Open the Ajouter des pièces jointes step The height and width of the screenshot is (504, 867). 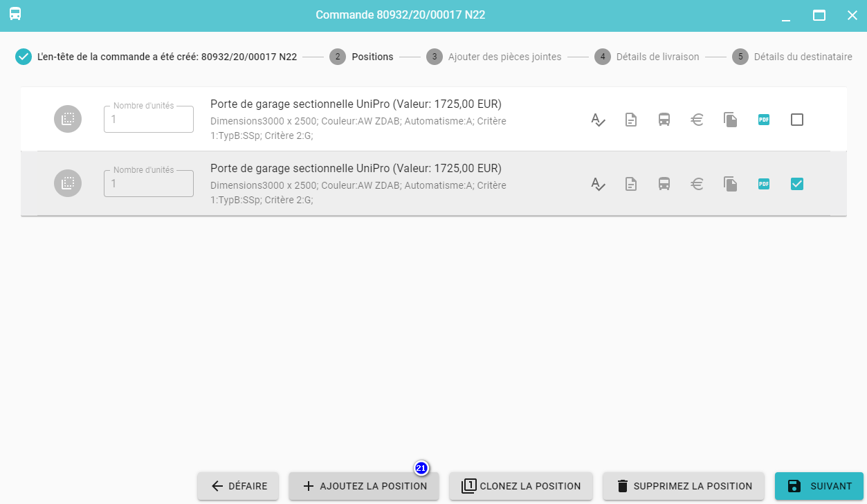pyautogui.click(x=494, y=57)
